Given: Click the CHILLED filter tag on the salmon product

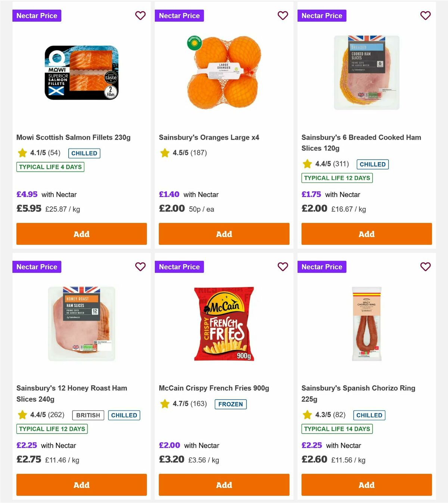Looking at the screenshot, I should (x=84, y=153).
